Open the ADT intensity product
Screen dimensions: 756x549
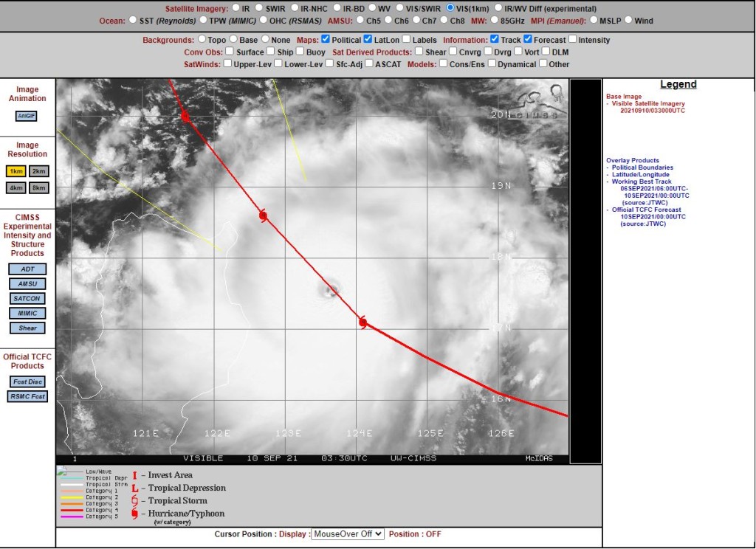27,269
